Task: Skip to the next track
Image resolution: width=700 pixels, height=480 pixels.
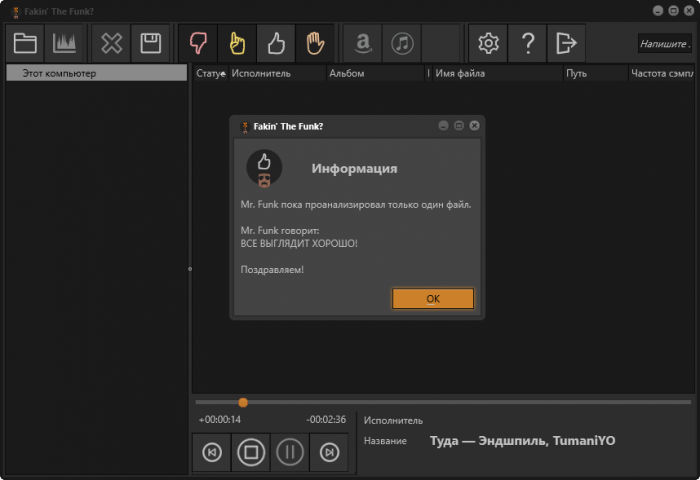Action: click(329, 453)
